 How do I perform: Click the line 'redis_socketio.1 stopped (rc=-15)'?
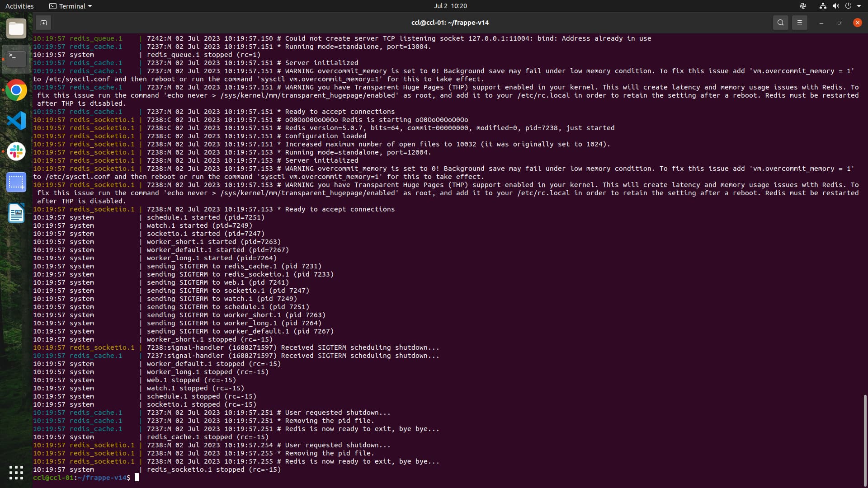214,469
